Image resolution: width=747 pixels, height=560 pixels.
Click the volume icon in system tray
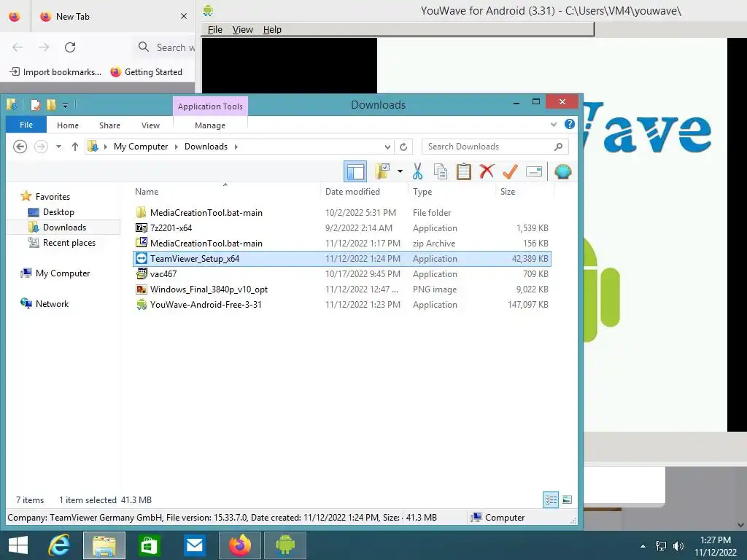click(678, 546)
